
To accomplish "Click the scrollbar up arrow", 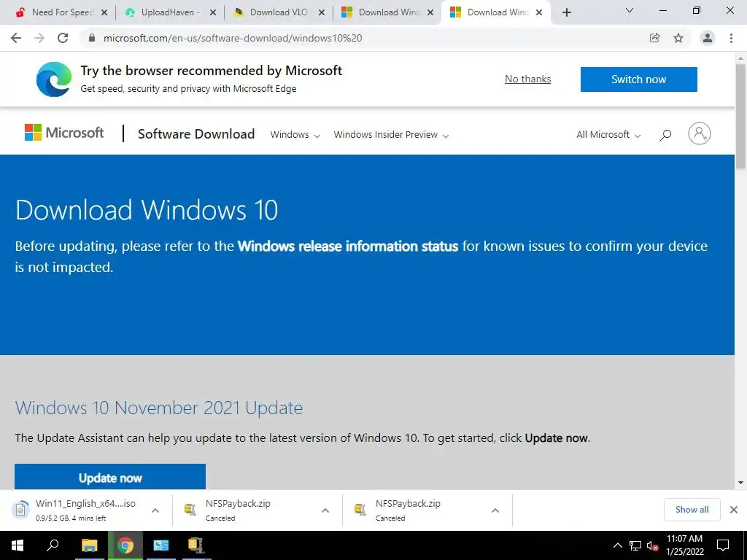I will [740, 58].
